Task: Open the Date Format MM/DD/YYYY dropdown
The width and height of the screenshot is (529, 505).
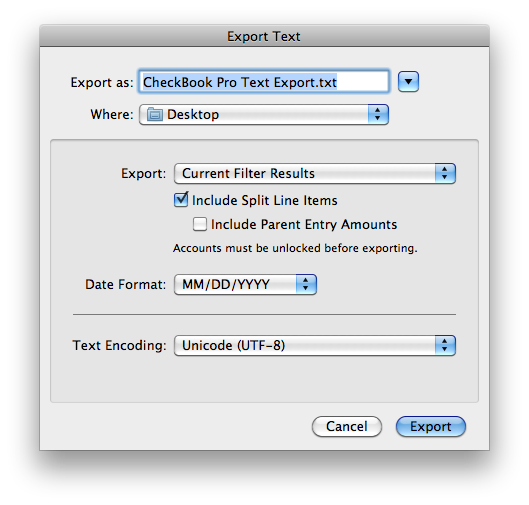Action: (245, 284)
